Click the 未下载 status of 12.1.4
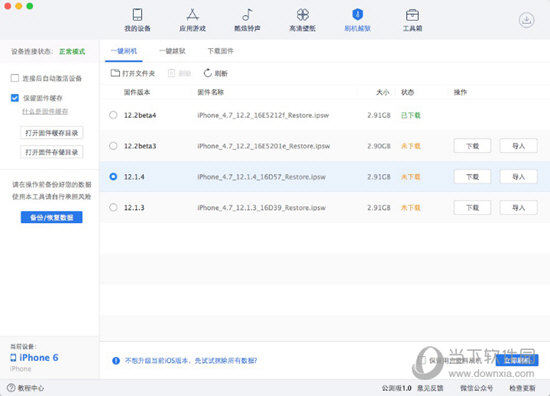The image size is (550, 396). coord(411,177)
